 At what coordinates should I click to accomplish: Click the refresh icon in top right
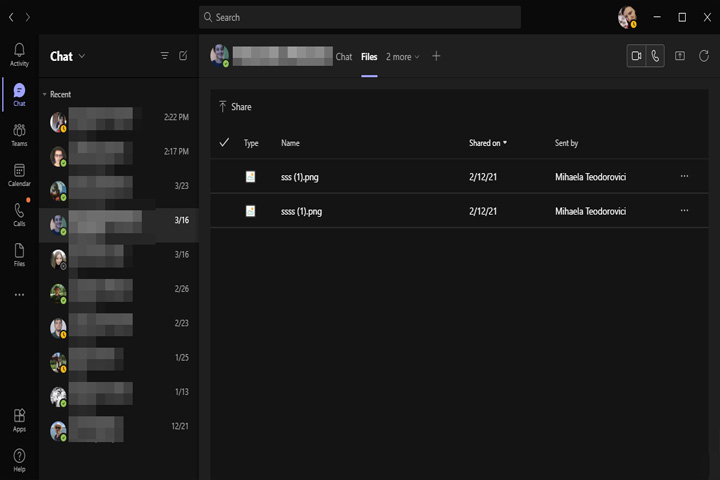[x=703, y=56]
